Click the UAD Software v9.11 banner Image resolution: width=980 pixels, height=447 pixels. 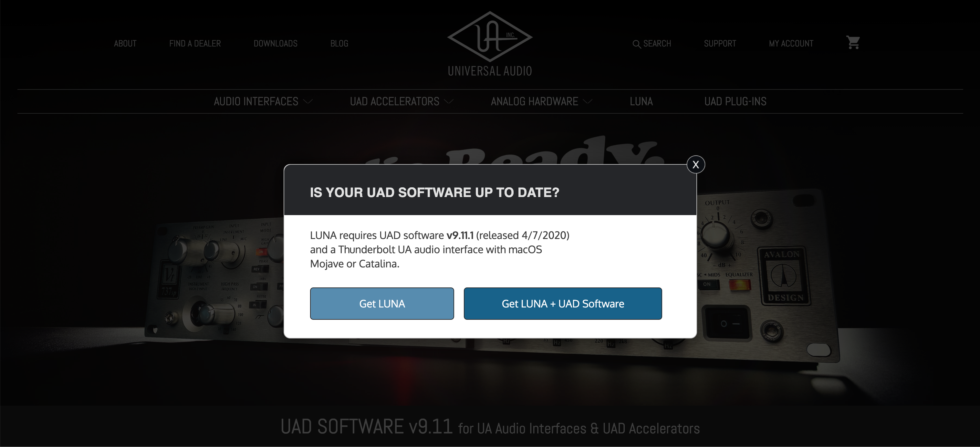pyautogui.click(x=490, y=426)
